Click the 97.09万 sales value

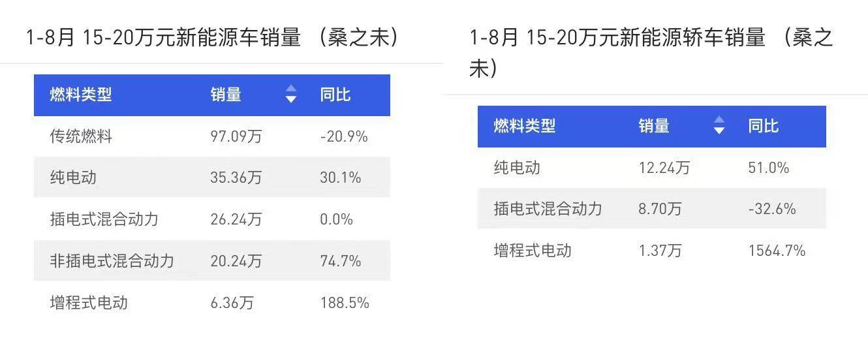(x=236, y=136)
